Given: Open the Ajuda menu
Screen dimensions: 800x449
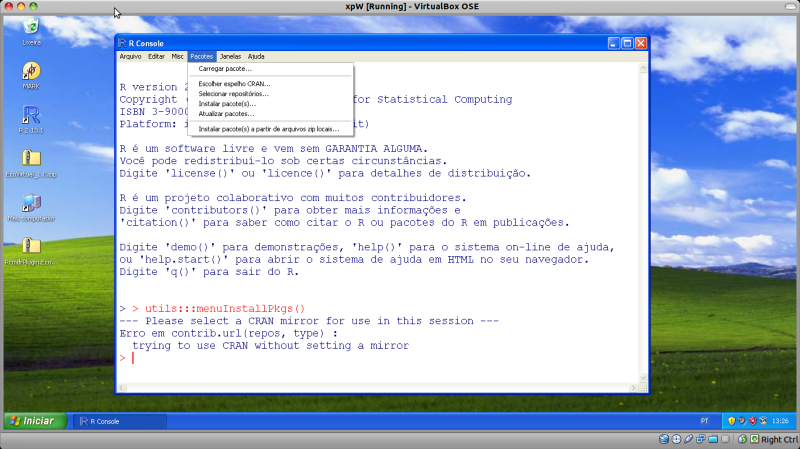Looking at the screenshot, I should coord(256,57).
